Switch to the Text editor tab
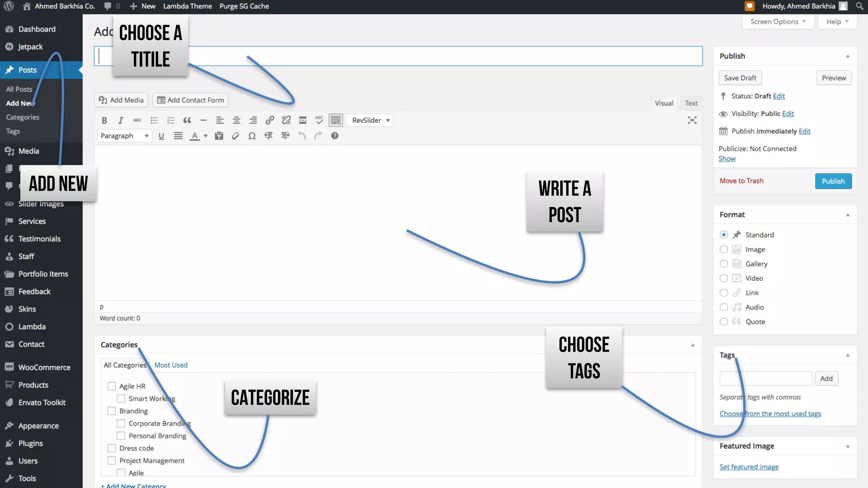The width and height of the screenshot is (868, 488). tap(691, 103)
